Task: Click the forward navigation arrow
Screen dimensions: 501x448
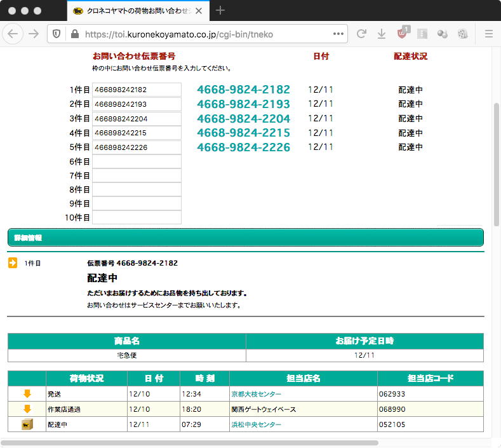Action: 34,34
